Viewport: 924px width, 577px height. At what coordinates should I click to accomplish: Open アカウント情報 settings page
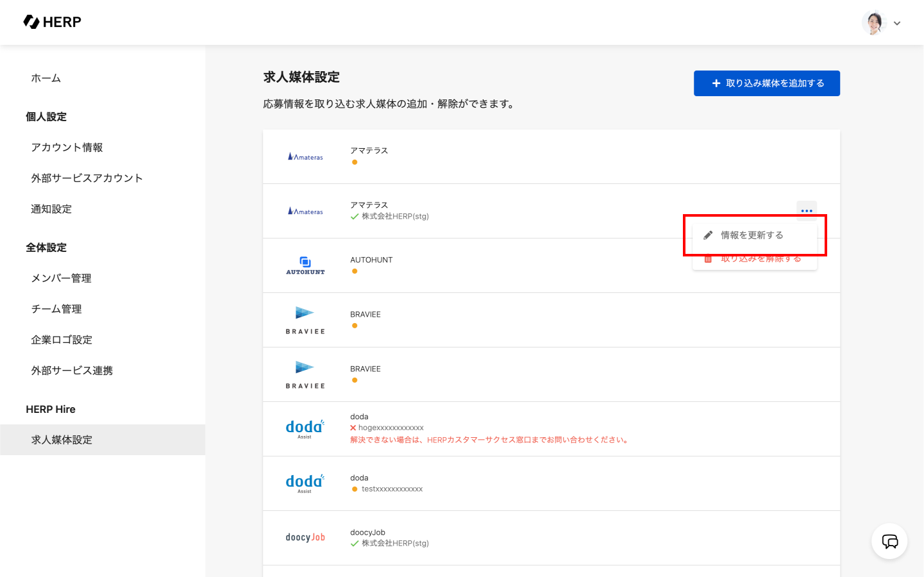pos(67,147)
